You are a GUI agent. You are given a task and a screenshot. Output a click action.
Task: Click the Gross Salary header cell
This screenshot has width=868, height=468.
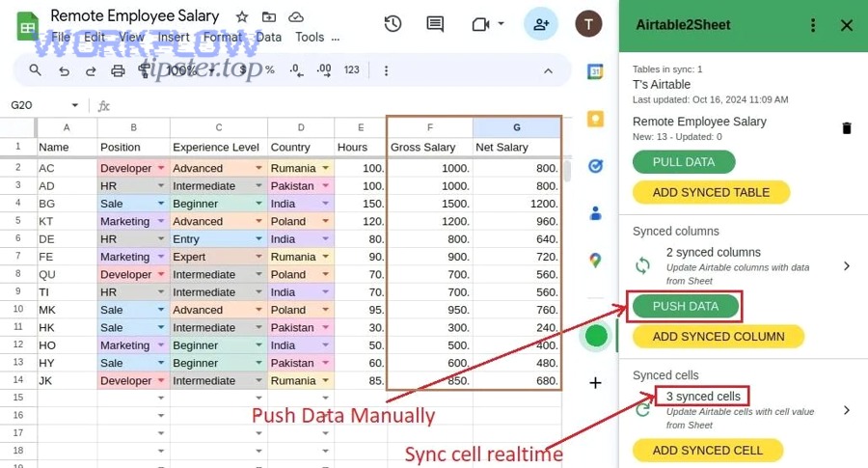(x=430, y=148)
